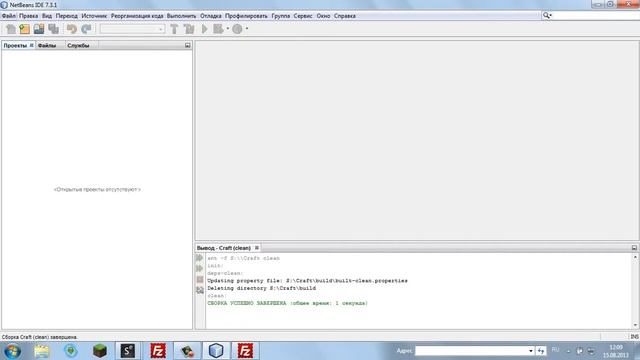Open the Окно menu
Image resolution: width=640 pixels, height=360 pixels.
tap(323, 16)
